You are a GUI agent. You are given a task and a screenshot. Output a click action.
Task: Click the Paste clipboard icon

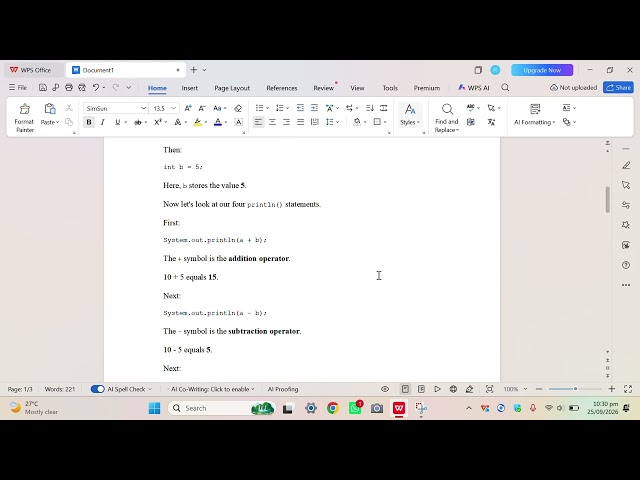click(x=50, y=109)
